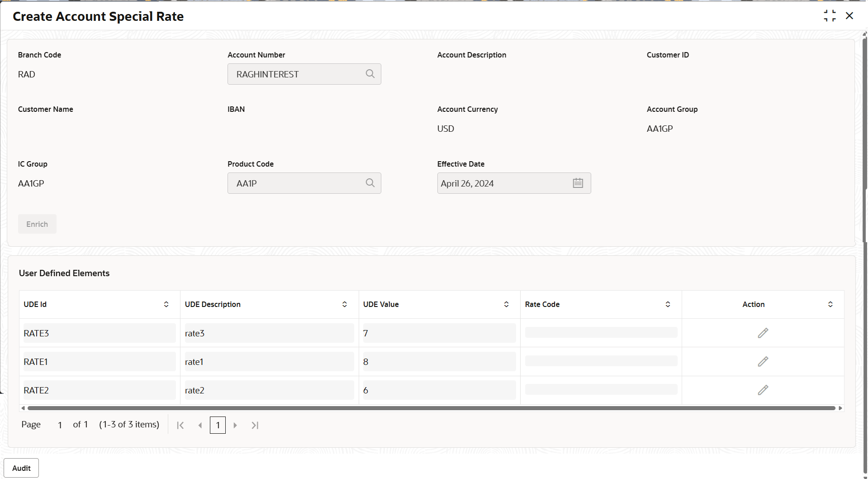Click the edit pencil for RATE2 row
Screen dimensions: 868x479
pyautogui.click(x=763, y=390)
